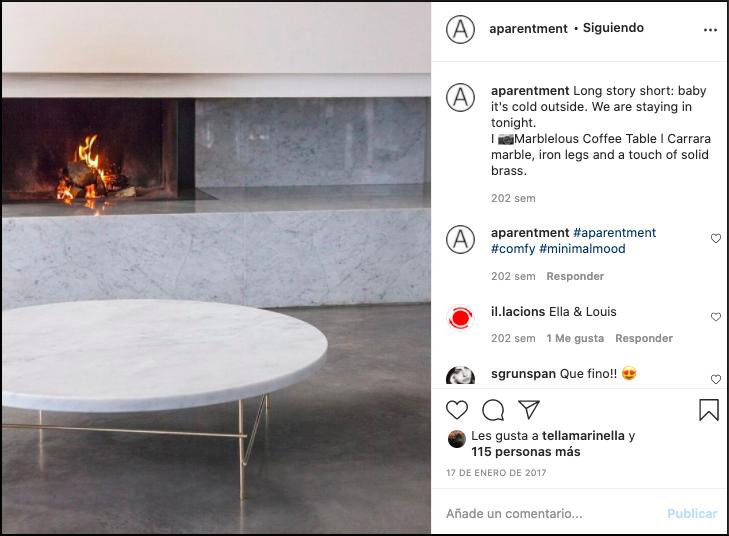Like the #aparentment hashtag comment
The width and height of the screenshot is (729, 536).
click(x=716, y=238)
